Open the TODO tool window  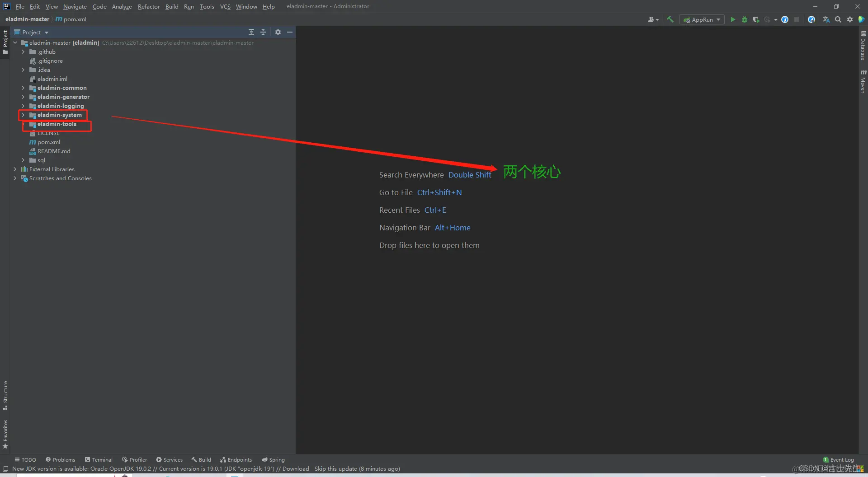point(25,459)
